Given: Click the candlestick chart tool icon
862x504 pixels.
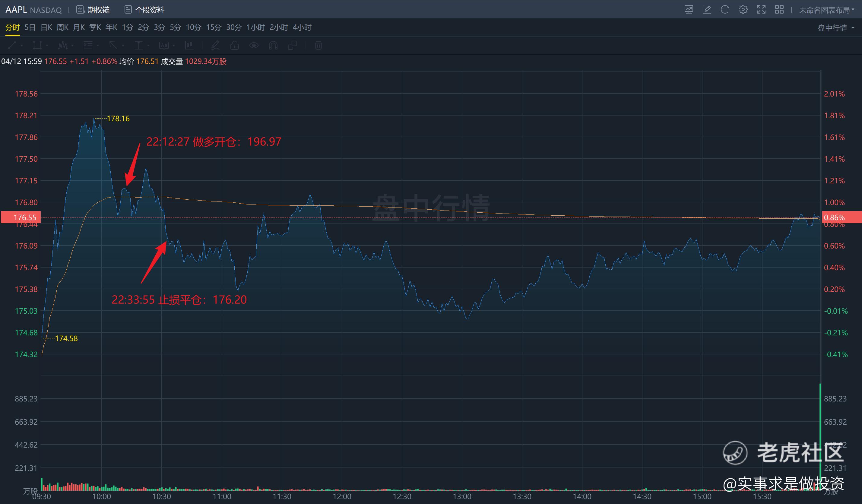Looking at the screenshot, I should [189, 45].
